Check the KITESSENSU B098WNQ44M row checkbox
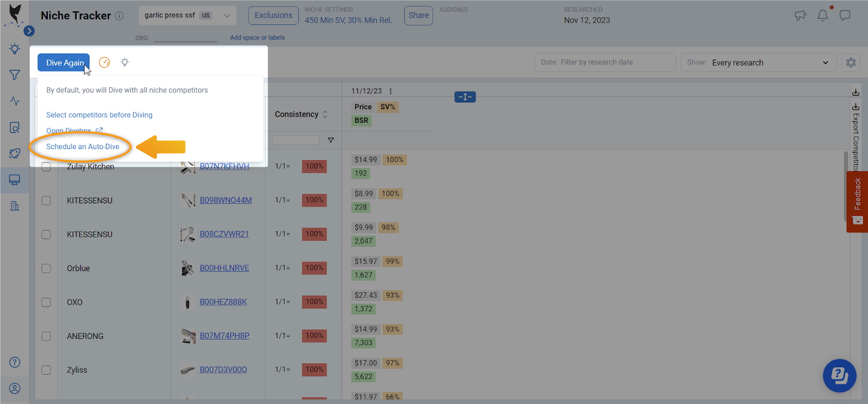Image resolution: width=868 pixels, height=404 pixels. (x=46, y=201)
